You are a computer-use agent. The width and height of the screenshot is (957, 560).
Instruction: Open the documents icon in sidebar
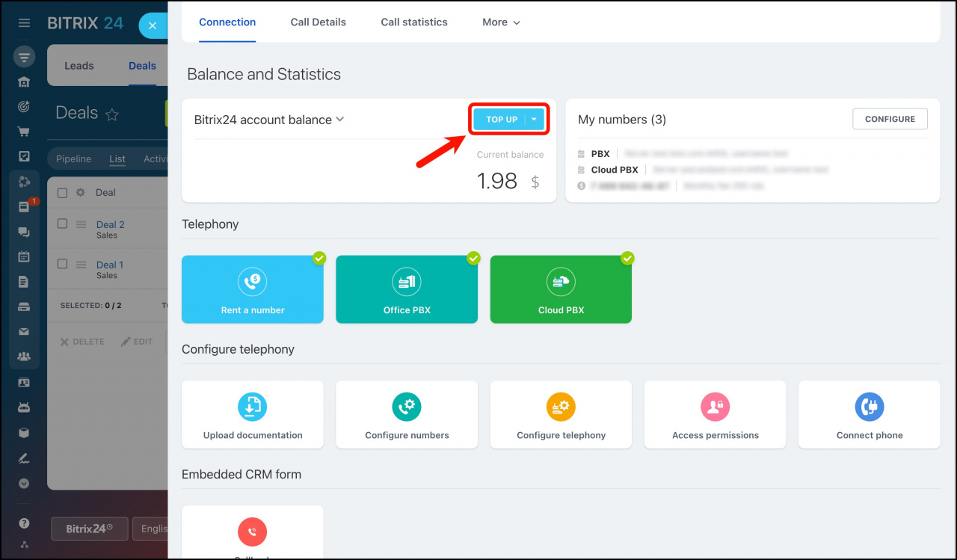[24, 282]
